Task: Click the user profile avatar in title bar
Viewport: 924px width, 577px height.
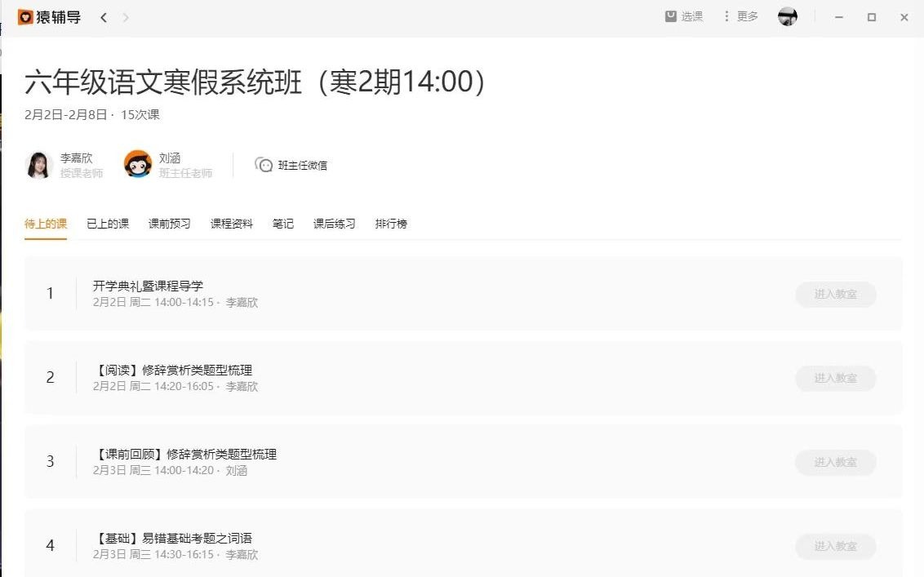Action: [x=787, y=16]
